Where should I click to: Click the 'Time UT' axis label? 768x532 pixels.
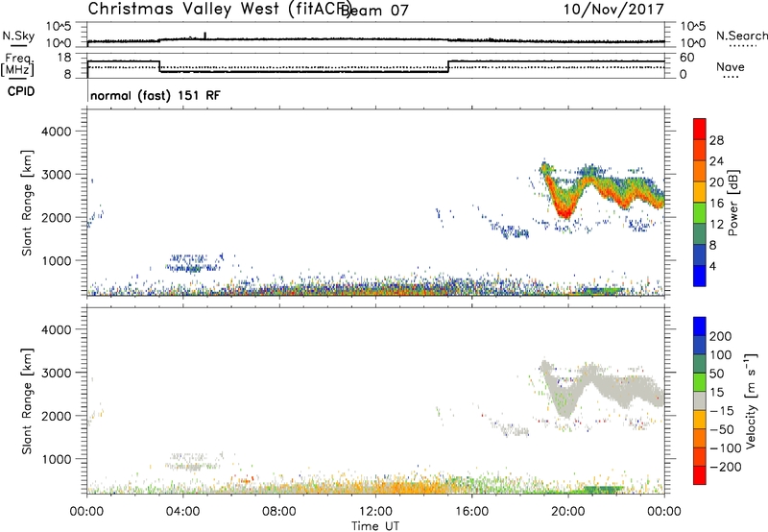click(x=375, y=526)
